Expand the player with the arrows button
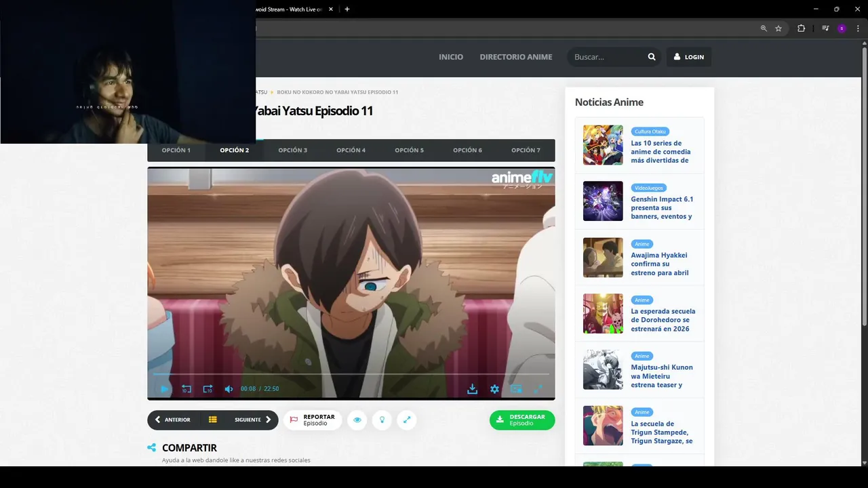868x488 pixels. (407, 420)
